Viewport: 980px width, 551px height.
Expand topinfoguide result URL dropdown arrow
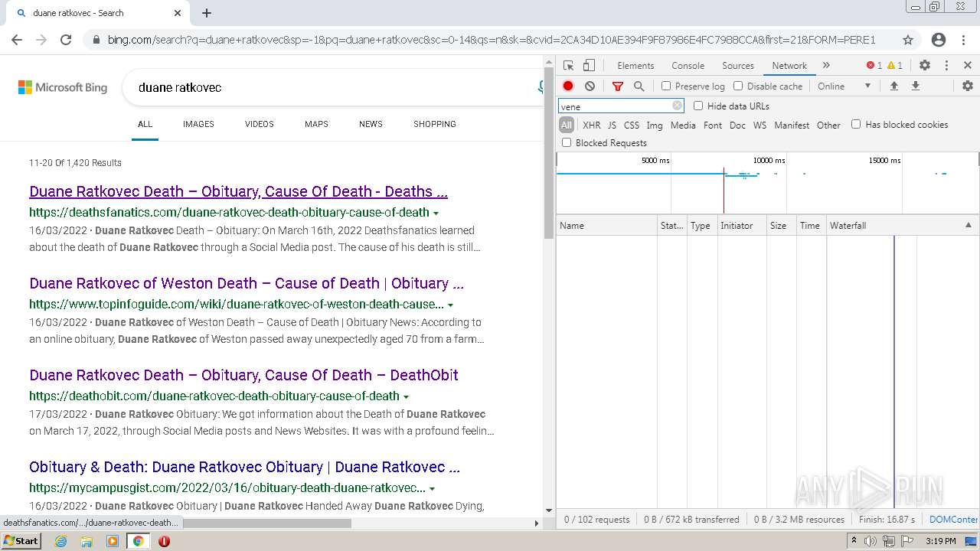(x=450, y=305)
